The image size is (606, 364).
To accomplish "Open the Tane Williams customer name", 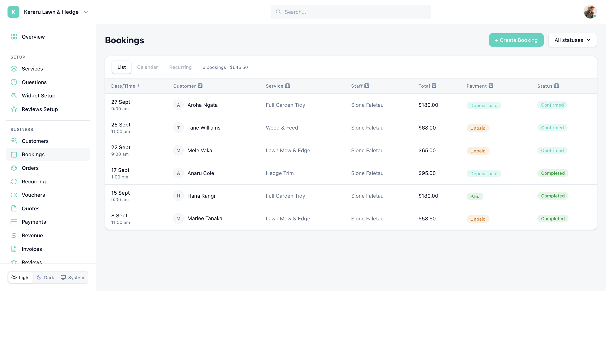I will 204,128.
